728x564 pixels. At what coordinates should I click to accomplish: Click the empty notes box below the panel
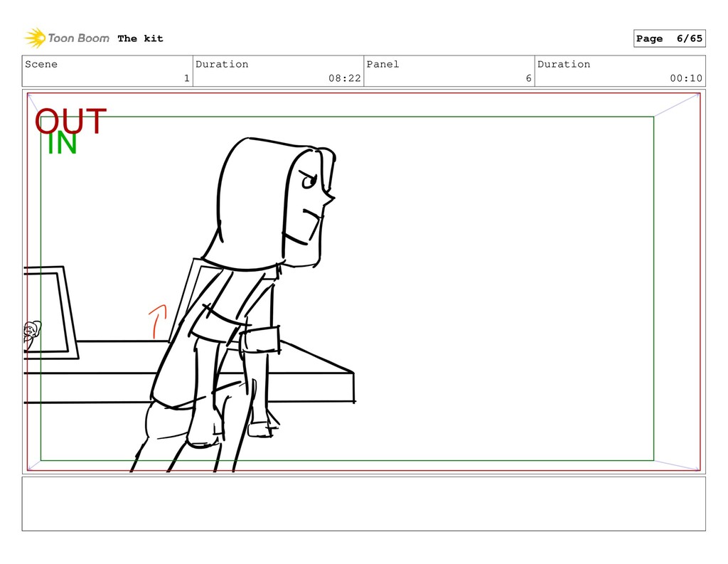point(363,504)
